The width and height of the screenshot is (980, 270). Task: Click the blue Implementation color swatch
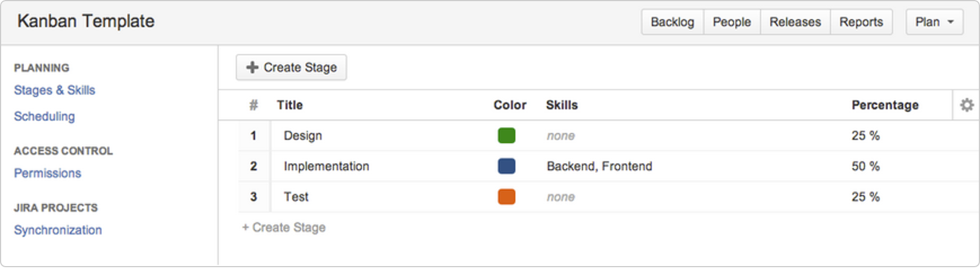[x=506, y=166]
